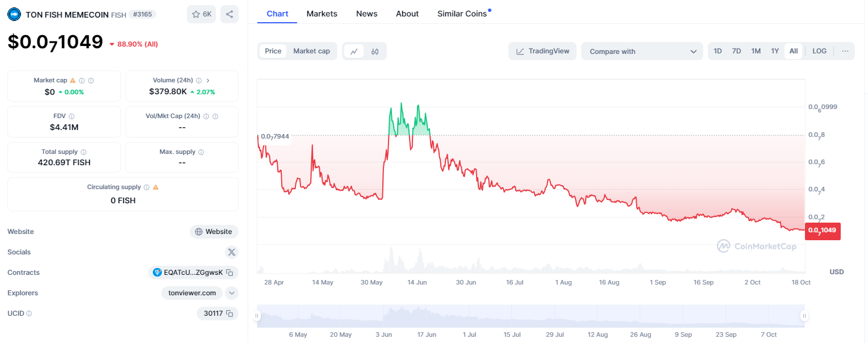Screen dimensions: 868x343
Task: Open the chart more options menu
Action: click(x=845, y=51)
